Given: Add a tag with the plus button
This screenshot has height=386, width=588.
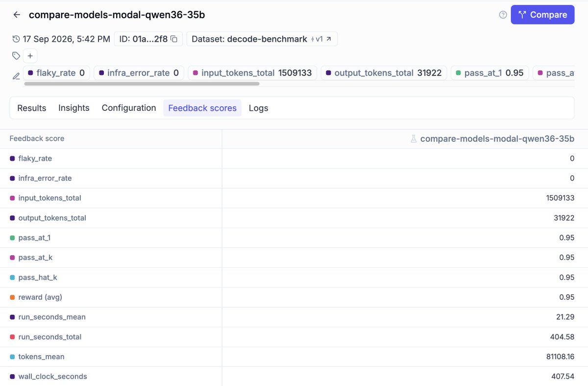Looking at the screenshot, I should 30,56.
